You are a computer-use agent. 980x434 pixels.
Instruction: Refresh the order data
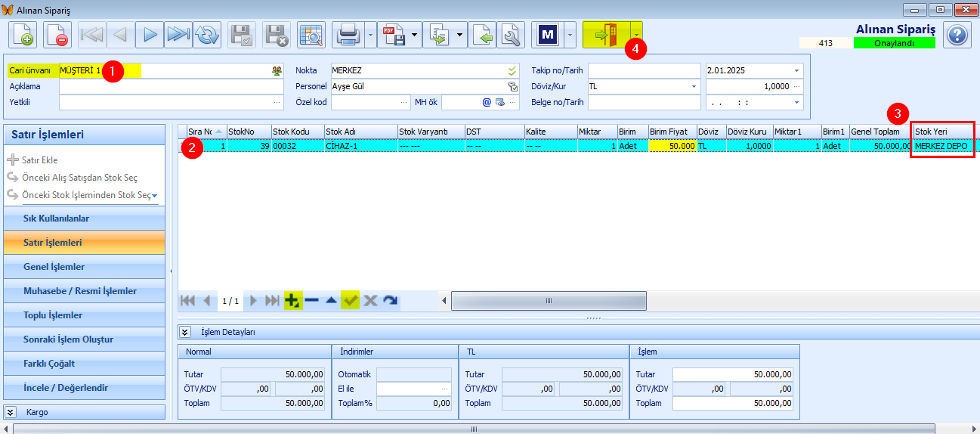[x=207, y=35]
